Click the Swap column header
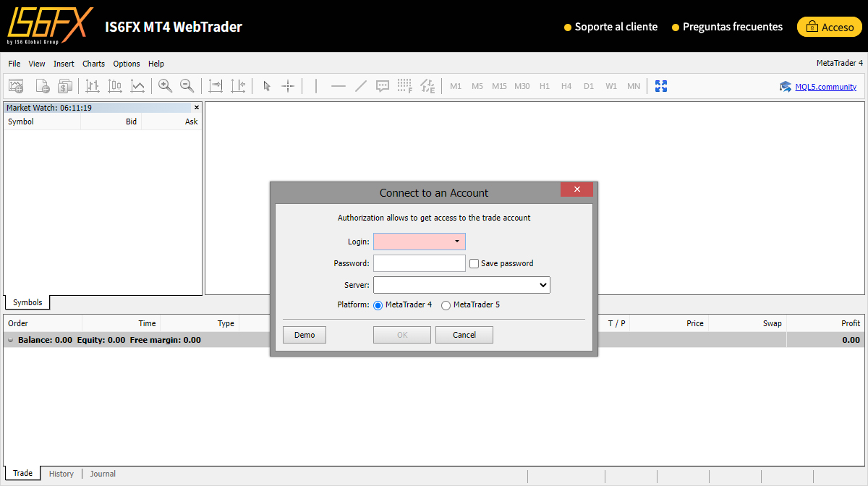Viewport: 868px width, 486px height. point(773,323)
